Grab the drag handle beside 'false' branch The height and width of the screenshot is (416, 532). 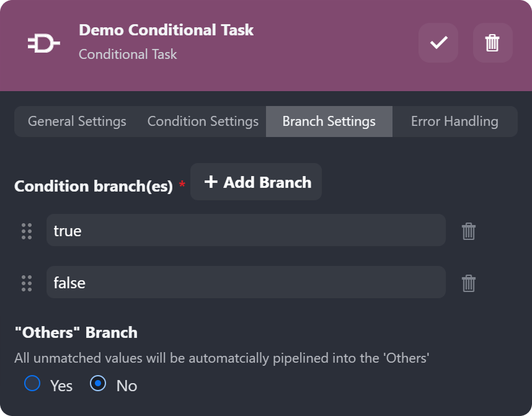[27, 283]
